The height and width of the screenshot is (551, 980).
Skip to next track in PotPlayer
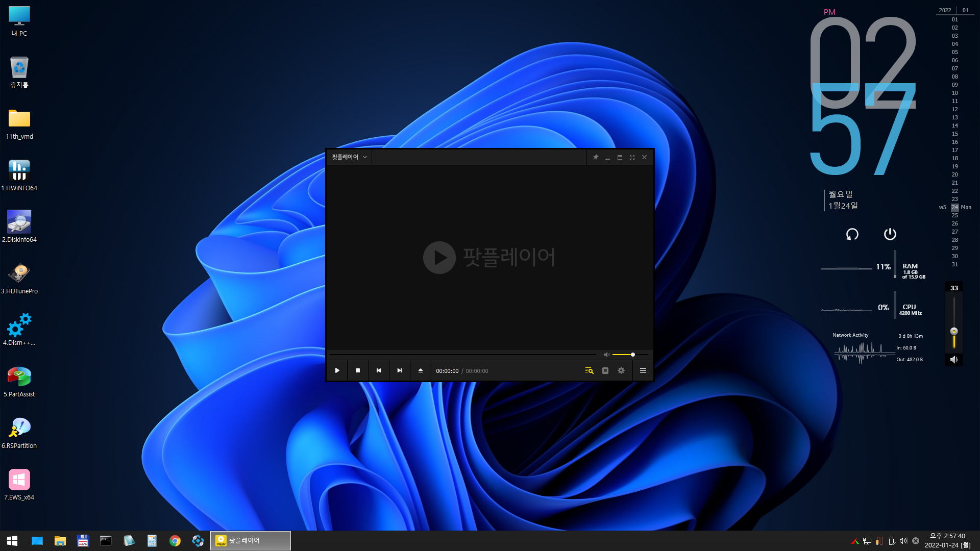tap(400, 371)
